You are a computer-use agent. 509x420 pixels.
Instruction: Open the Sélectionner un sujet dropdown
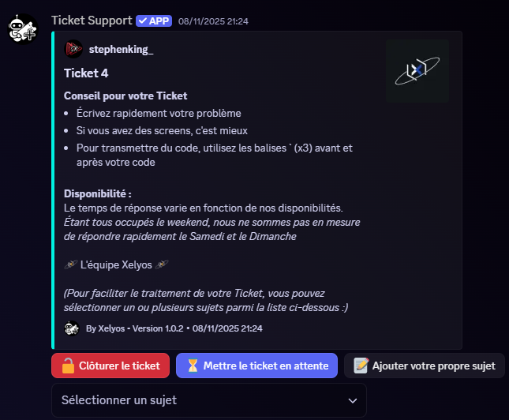pyautogui.click(x=208, y=400)
